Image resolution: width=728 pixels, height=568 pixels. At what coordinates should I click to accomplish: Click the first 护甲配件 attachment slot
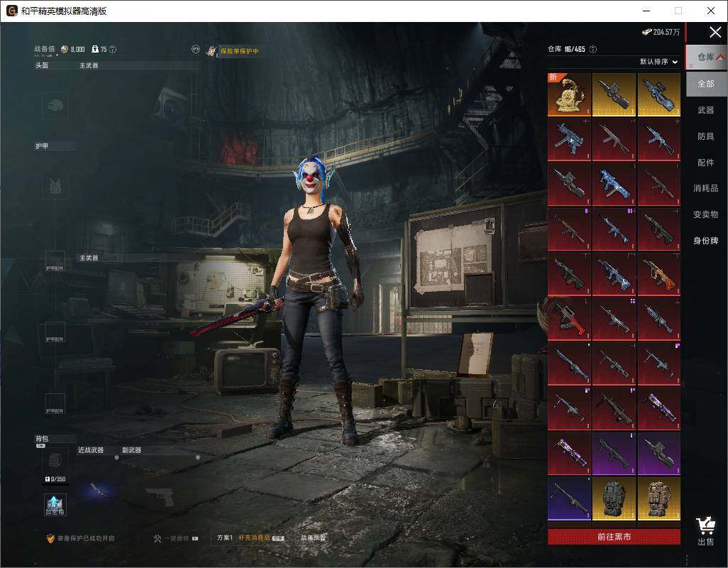[x=55, y=261]
